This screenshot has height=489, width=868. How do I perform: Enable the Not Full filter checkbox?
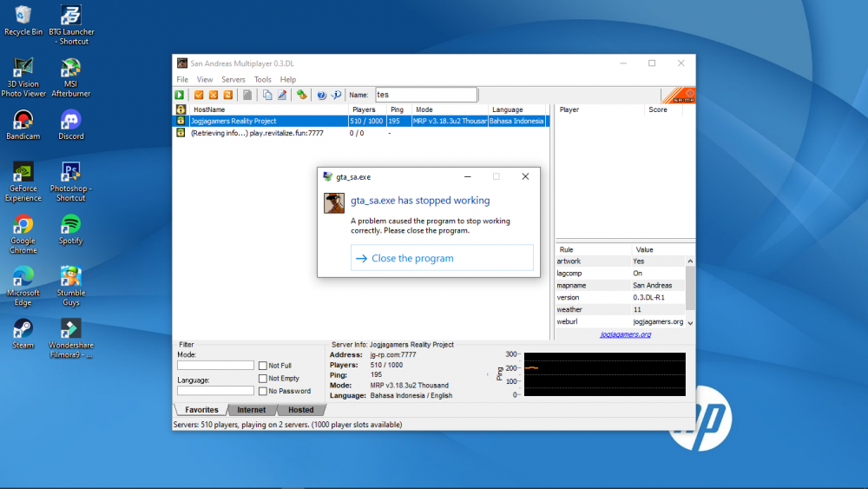pyautogui.click(x=263, y=366)
